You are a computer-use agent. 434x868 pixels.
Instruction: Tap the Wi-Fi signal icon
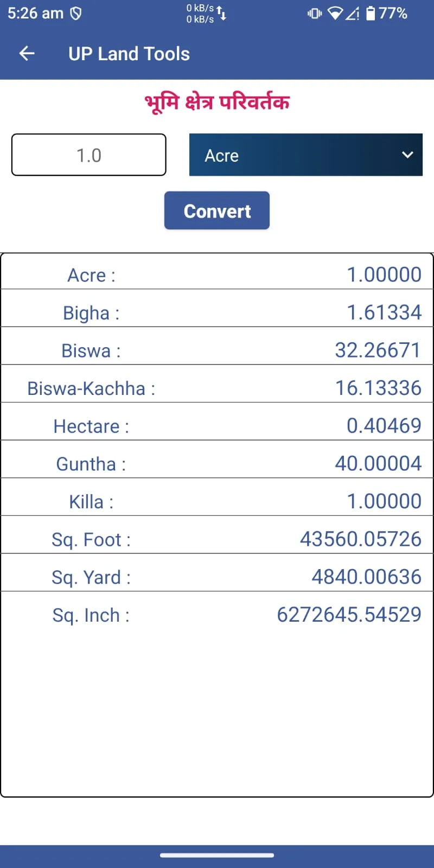point(335,13)
